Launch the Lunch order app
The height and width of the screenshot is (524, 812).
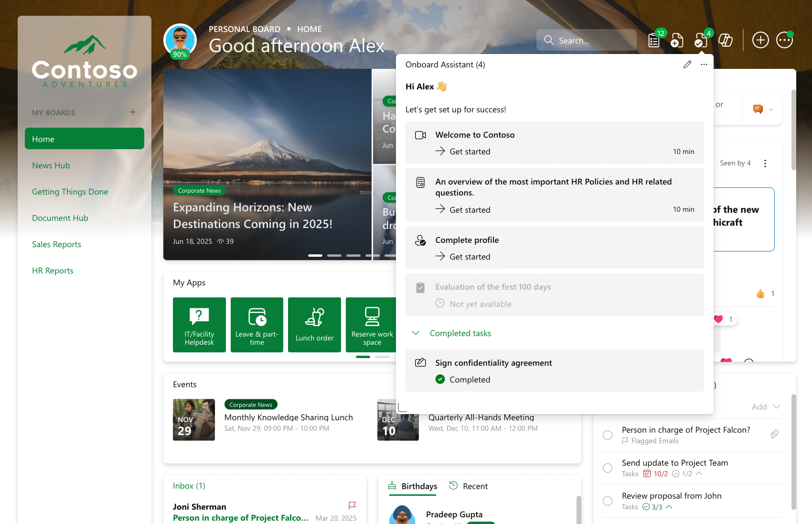pos(314,325)
